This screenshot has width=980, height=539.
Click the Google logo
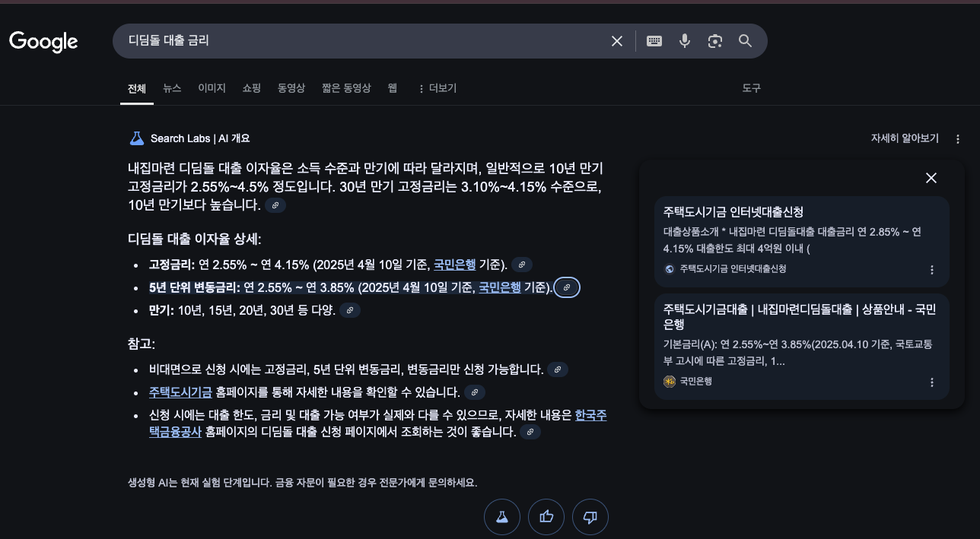[43, 41]
